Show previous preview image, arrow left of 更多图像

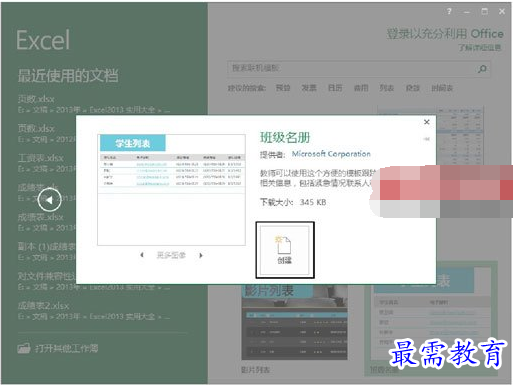click(x=142, y=255)
